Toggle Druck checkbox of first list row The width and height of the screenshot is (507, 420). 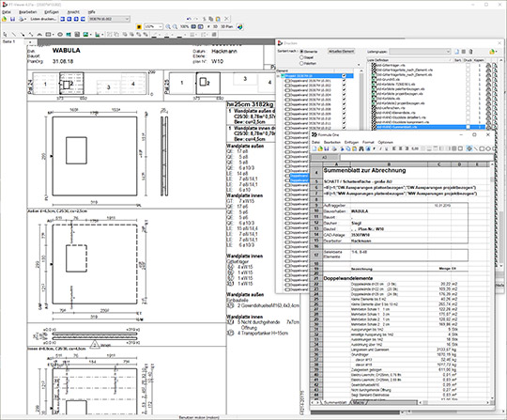pos(468,65)
